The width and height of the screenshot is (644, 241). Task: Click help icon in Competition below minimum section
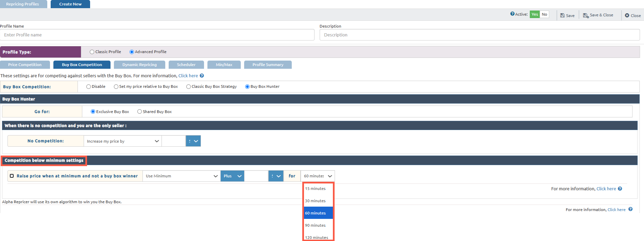click(x=620, y=189)
